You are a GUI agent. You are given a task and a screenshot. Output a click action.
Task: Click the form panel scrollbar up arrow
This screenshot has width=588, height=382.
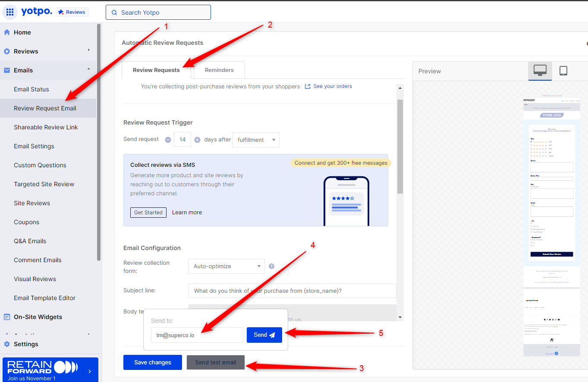[x=400, y=88]
